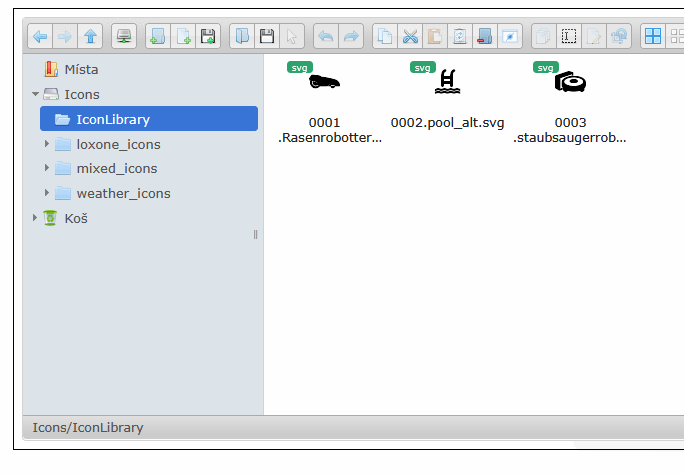This screenshot has width=684, height=475.
Task: Upload files with the floppy-plus icon
Action: click(x=208, y=36)
